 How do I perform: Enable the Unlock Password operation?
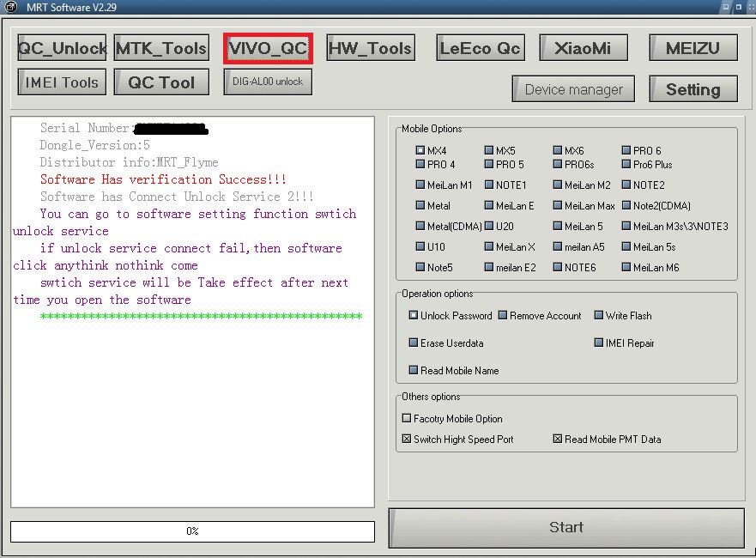pyautogui.click(x=414, y=315)
